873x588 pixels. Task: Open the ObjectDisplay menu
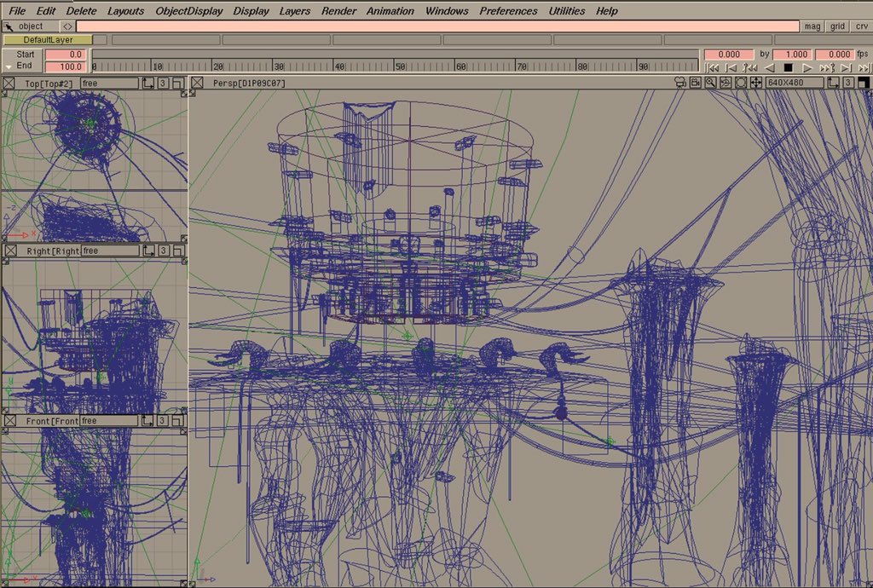(189, 11)
